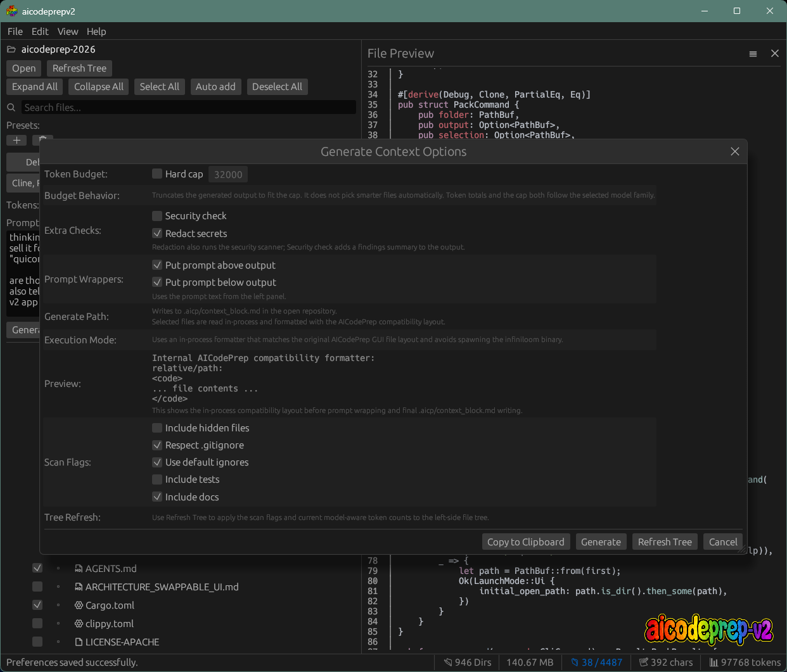Deselect the Cargo.toml file checkbox

point(37,605)
